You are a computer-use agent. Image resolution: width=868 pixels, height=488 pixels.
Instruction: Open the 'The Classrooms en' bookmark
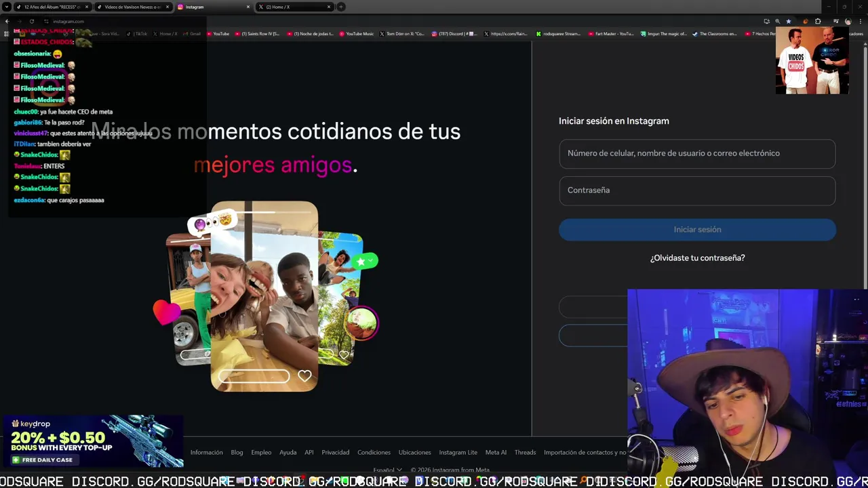click(x=714, y=33)
